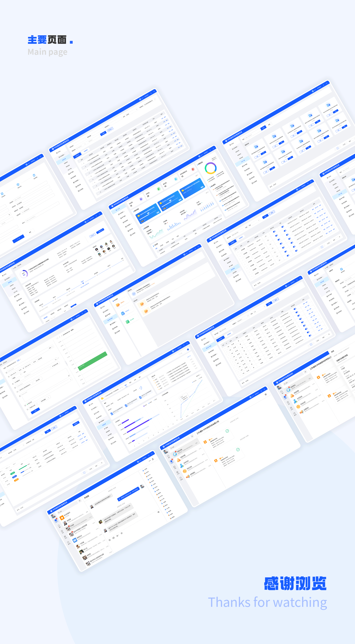Click the red 即将逾期任务 card icon
Screen dimensions: 355x644
click(193, 169)
